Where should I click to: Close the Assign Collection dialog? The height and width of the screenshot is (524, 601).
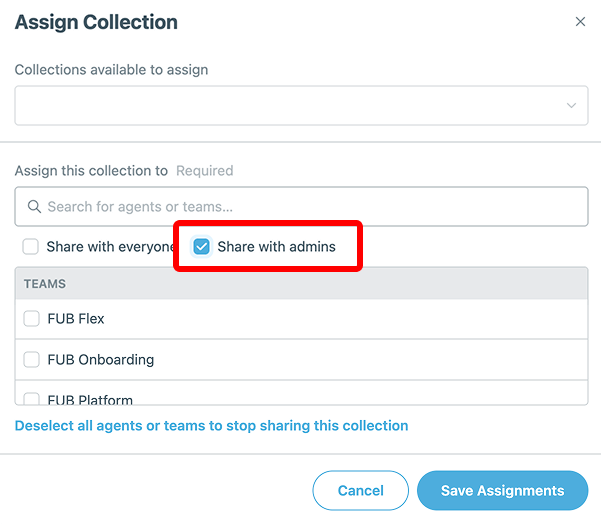(580, 22)
